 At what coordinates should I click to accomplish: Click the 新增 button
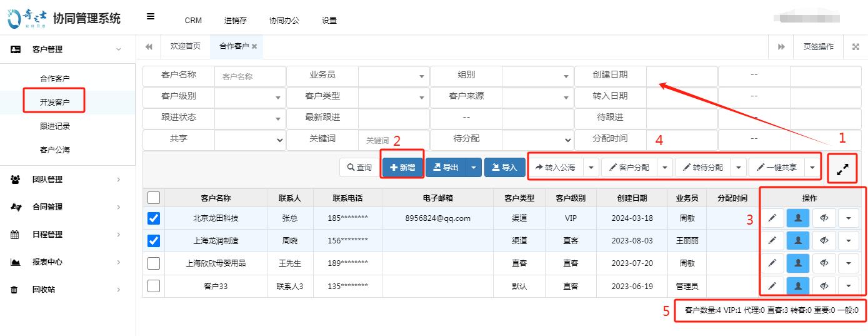click(402, 168)
